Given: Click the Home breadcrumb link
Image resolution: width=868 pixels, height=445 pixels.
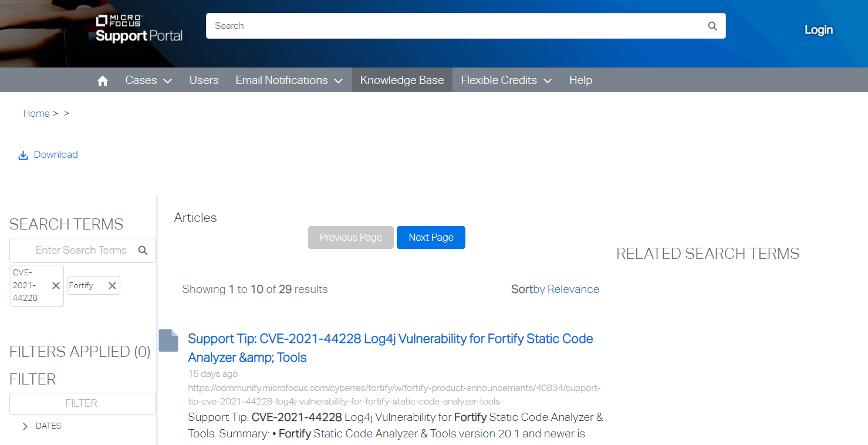Looking at the screenshot, I should click(36, 113).
